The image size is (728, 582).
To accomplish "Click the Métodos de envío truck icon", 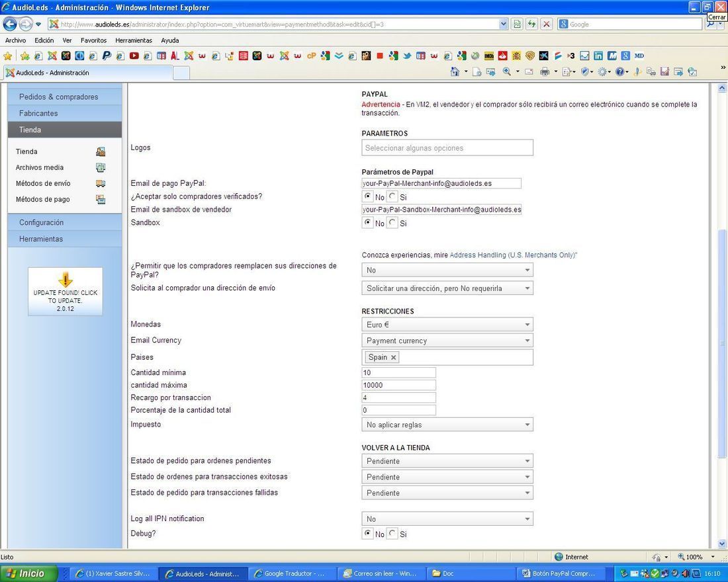I will coord(101,183).
